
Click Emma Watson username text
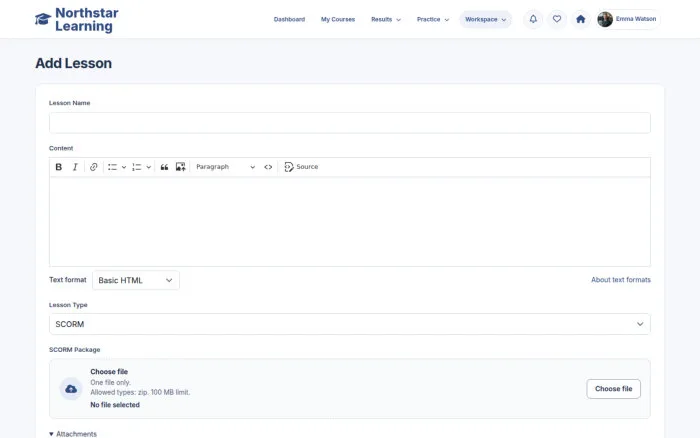click(636, 19)
